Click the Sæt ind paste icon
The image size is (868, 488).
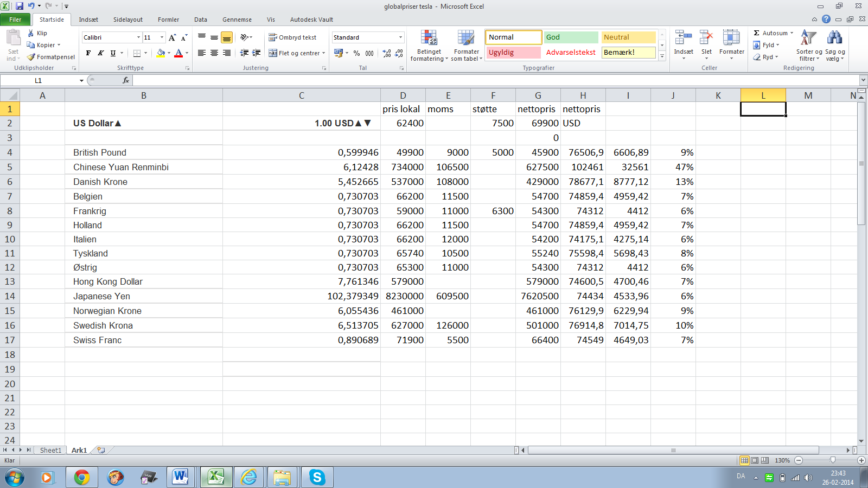pyautogui.click(x=13, y=38)
